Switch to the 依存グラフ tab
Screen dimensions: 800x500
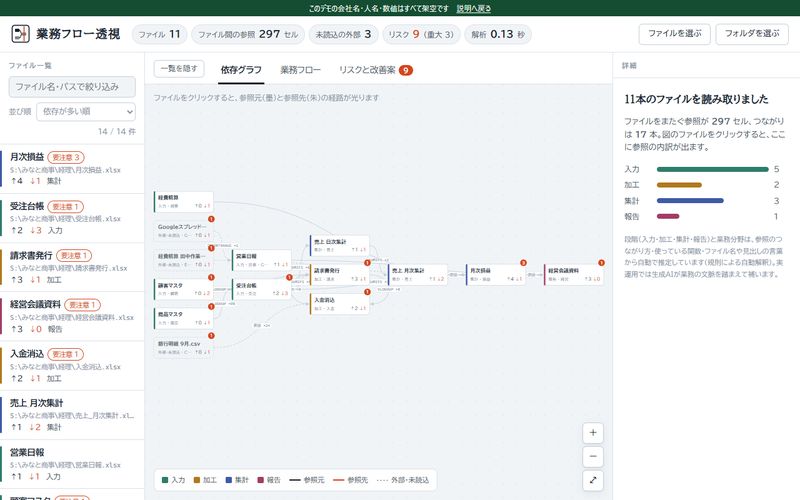coord(241,70)
